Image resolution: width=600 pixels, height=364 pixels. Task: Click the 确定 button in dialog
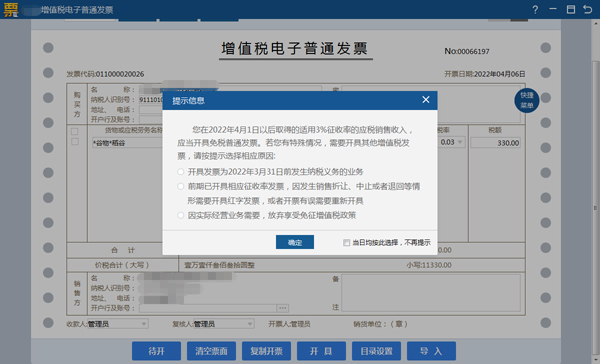point(295,242)
